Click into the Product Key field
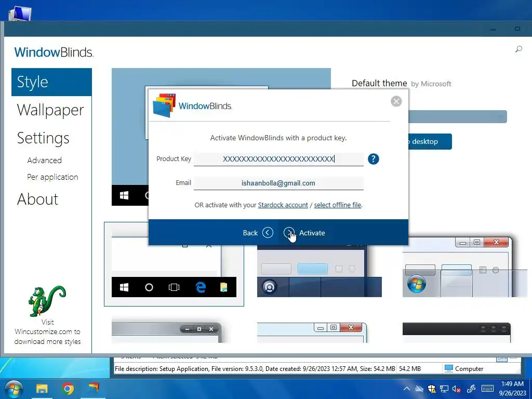The height and width of the screenshot is (399, 532). tap(278, 159)
